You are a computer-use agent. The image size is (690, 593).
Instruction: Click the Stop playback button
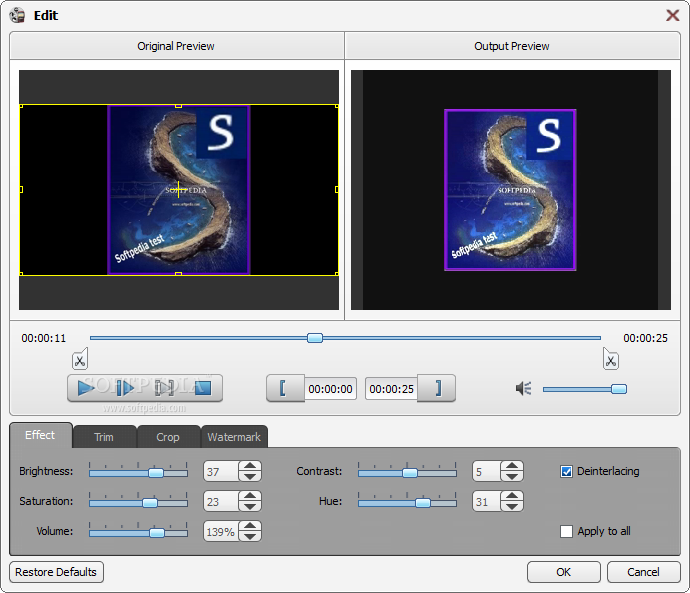click(x=203, y=388)
